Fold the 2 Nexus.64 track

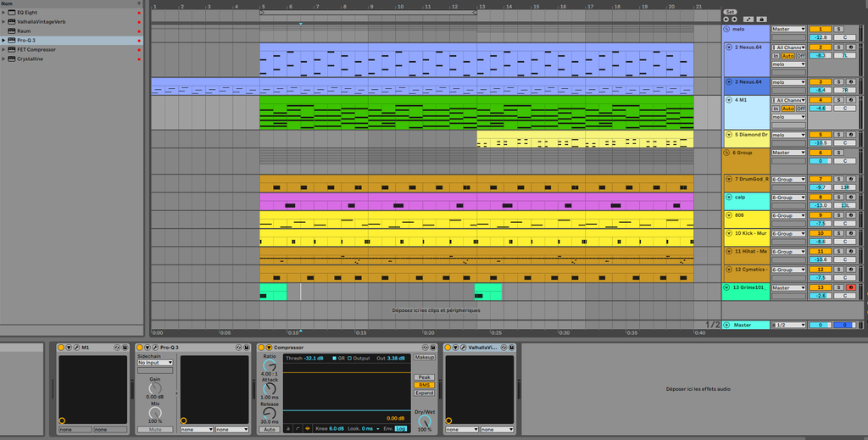[729, 47]
